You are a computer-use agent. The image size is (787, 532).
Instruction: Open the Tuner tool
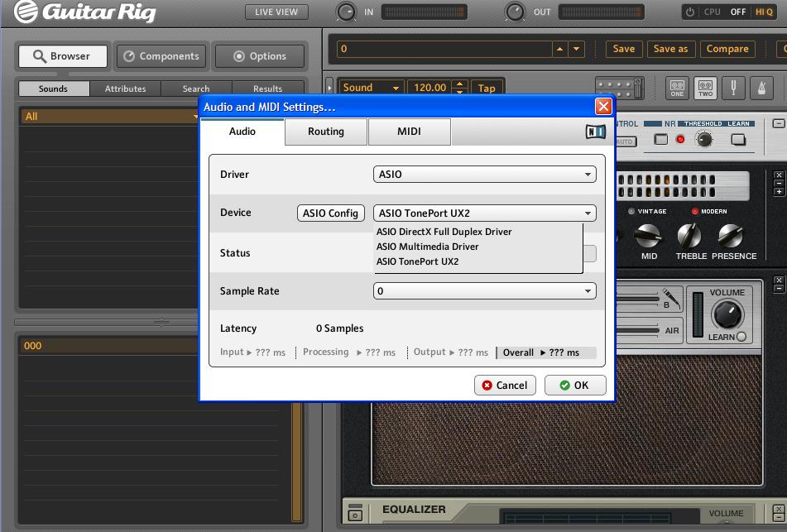click(x=733, y=88)
